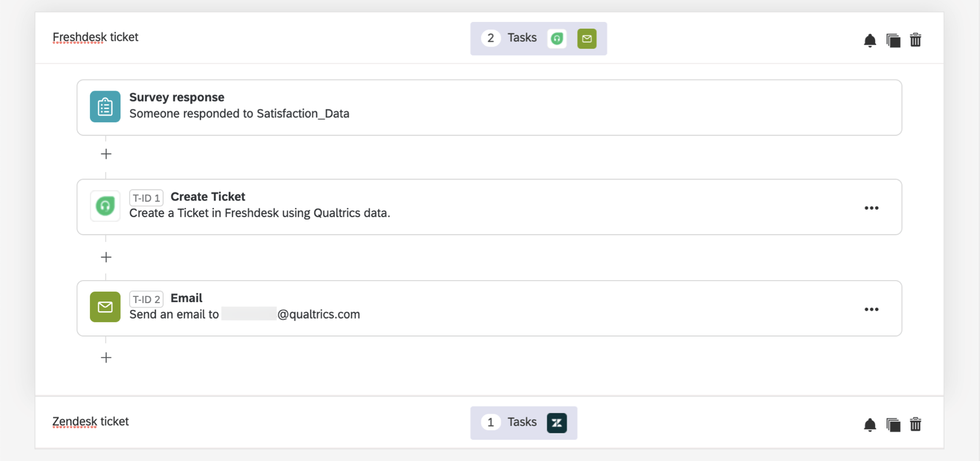Copy the Zendesk ticket workflow
Image resolution: width=980 pixels, height=461 pixels.
pyautogui.click(x=893, y=425)
